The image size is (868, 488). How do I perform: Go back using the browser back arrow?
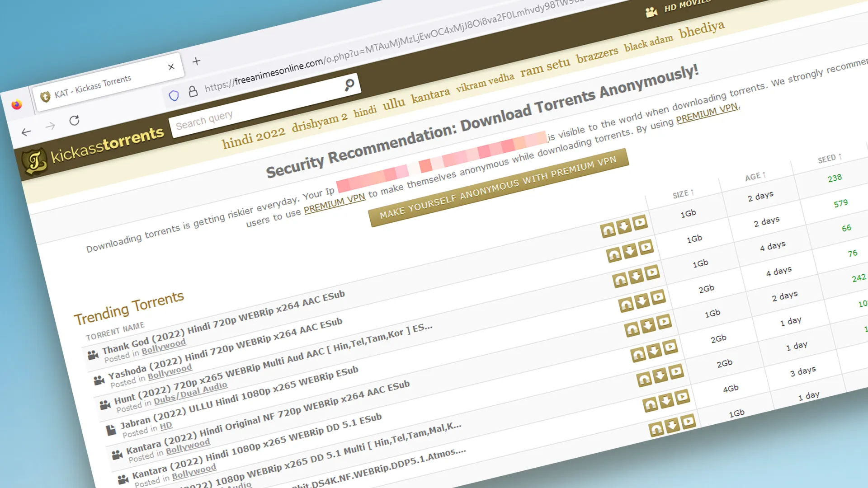coord(26,132)
